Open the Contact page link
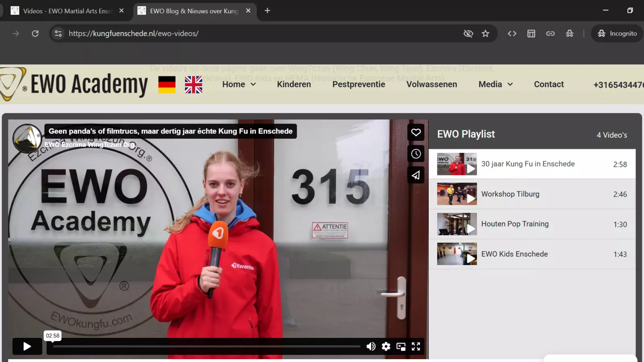The height and width of the screenshot is (362, 644). 549,84
